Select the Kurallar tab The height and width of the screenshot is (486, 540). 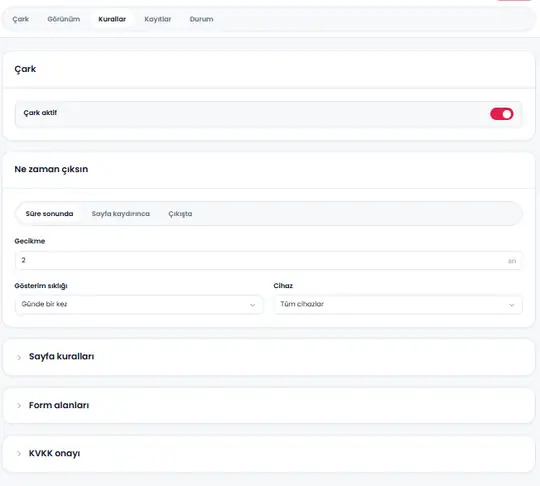click(x=112, y=19)
